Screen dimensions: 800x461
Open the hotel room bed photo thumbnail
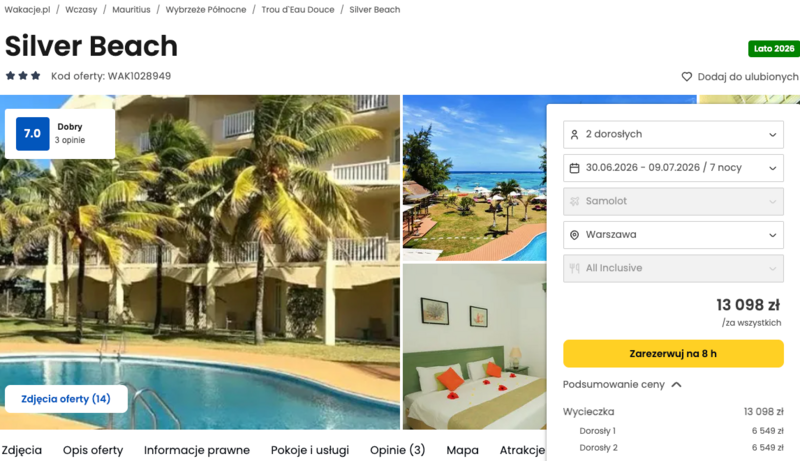click(474, 347)
